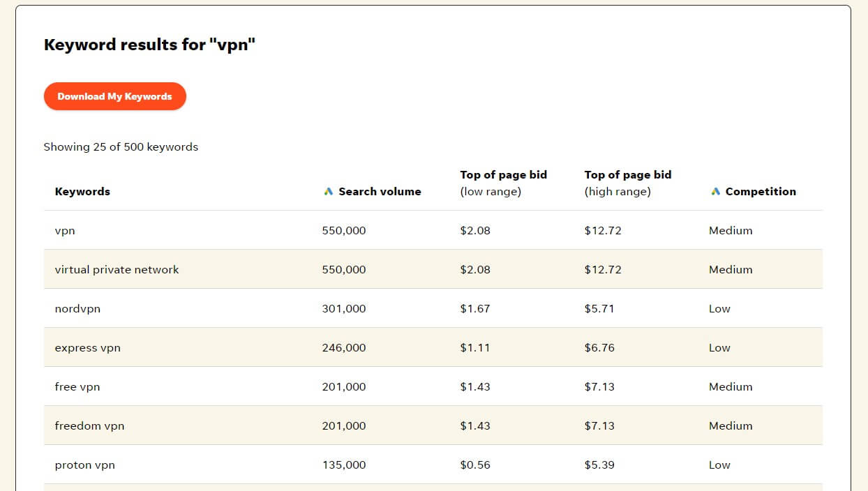This screenshot has height=491, width=868.
Task: Click the 'Keyword results for "vpn"' heading
Action: (x=150, y=45)
